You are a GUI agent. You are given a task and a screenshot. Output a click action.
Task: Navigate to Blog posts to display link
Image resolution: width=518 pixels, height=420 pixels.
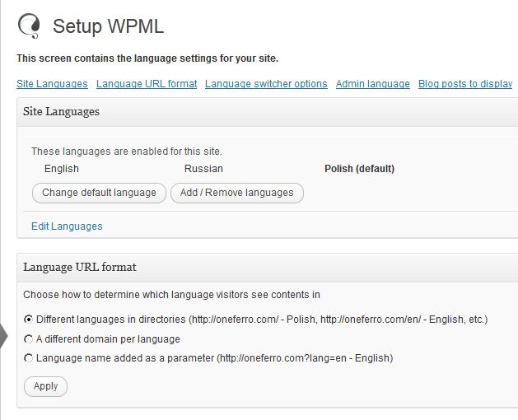tap(465, 84)
